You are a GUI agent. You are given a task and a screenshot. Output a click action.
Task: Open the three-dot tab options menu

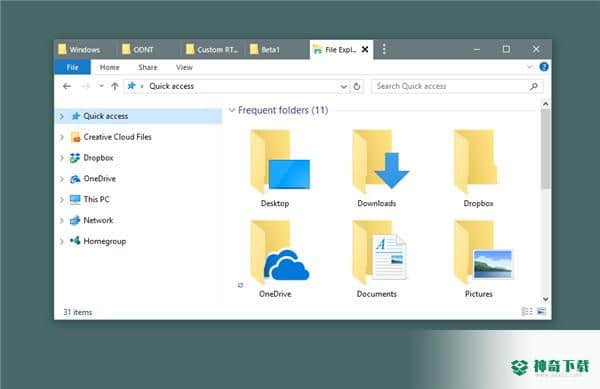pyautogui.click(x=384, y=49)
